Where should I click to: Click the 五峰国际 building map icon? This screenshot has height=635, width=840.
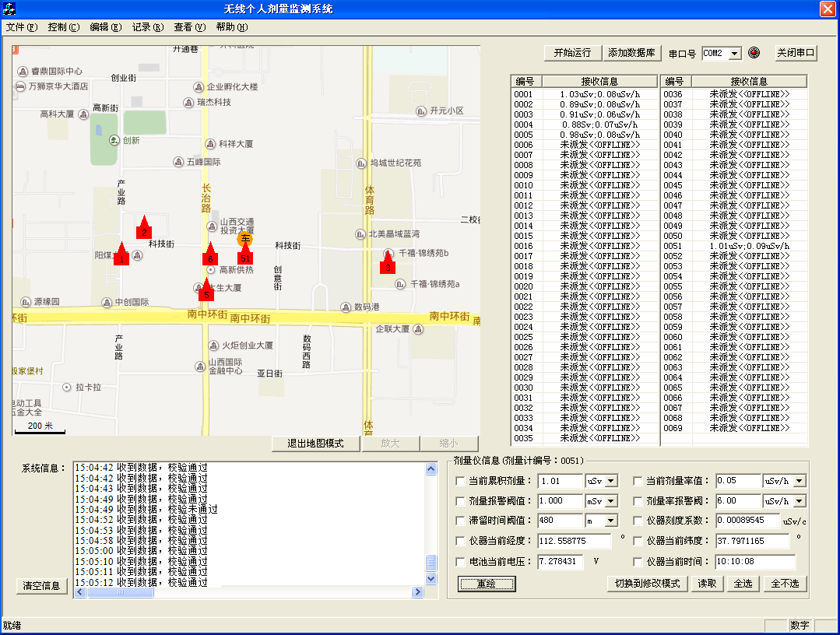pyautogui.click(x=178, y=162)
